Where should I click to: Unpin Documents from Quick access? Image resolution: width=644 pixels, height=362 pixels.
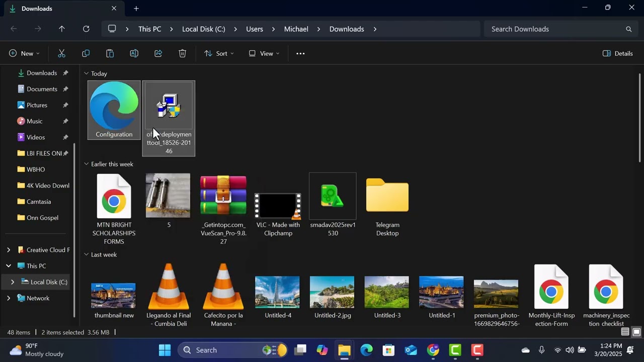[x=65, y=89]
